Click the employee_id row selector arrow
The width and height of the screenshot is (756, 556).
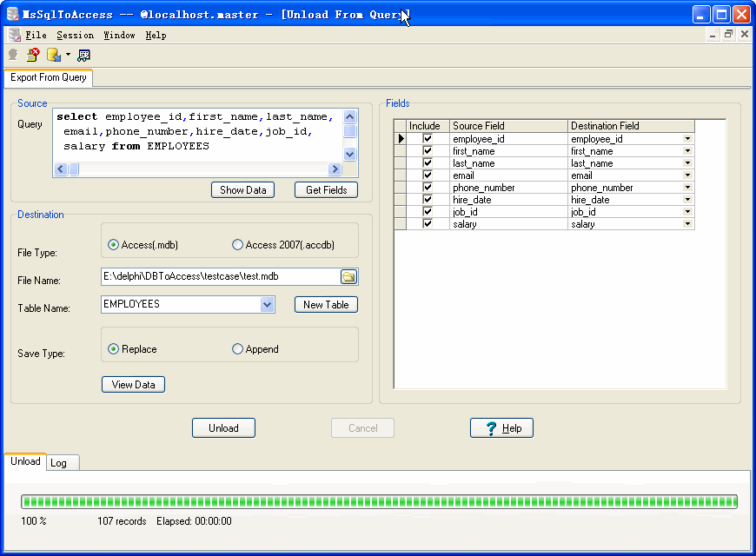coord(401,139)
